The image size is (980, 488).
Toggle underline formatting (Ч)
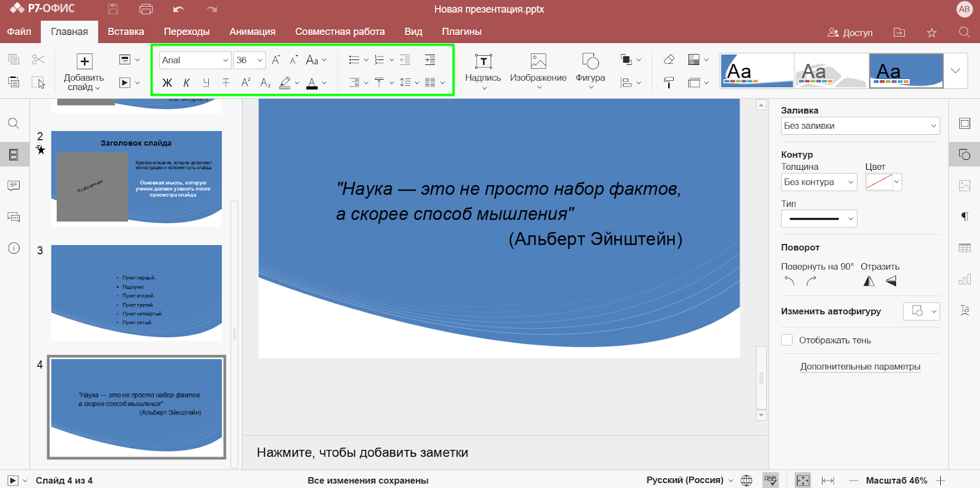coord(206,82)
